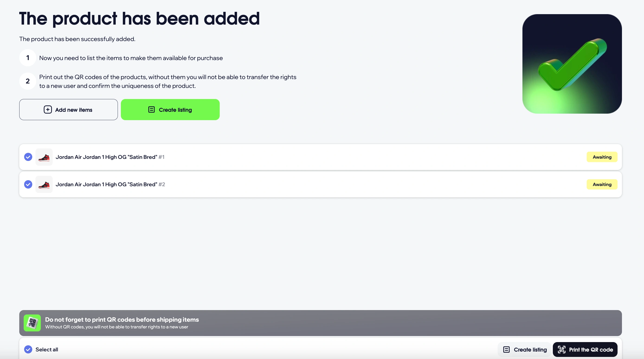This screenshot has width=644, height=359.
Task: Click the large green checkmark image
Action: [x=572, y=64]
